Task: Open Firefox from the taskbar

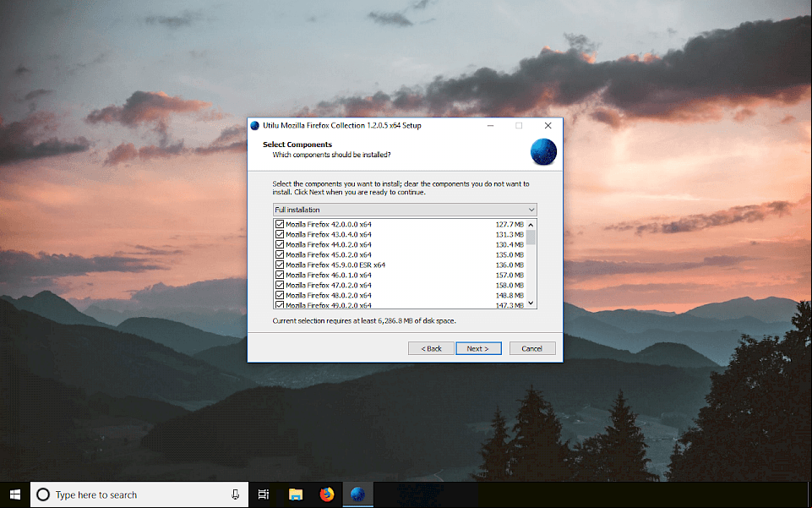Action: [327, 495]
